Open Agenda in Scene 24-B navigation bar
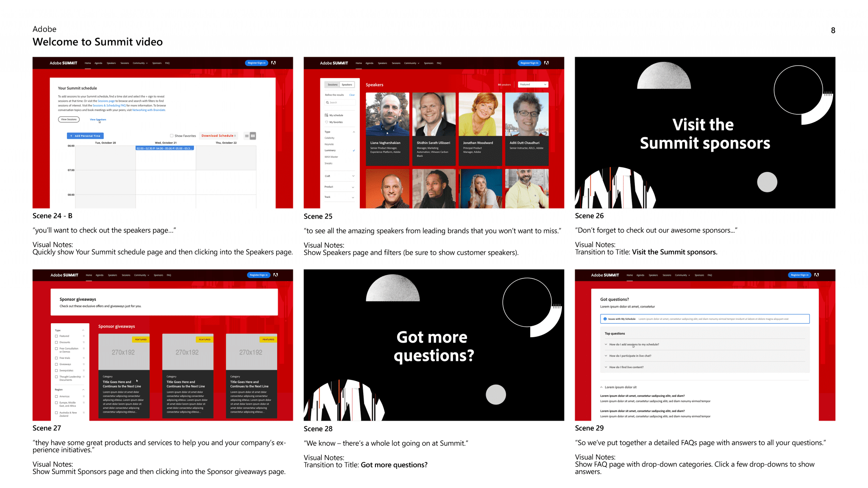868x488 pixels. [98, 63]
